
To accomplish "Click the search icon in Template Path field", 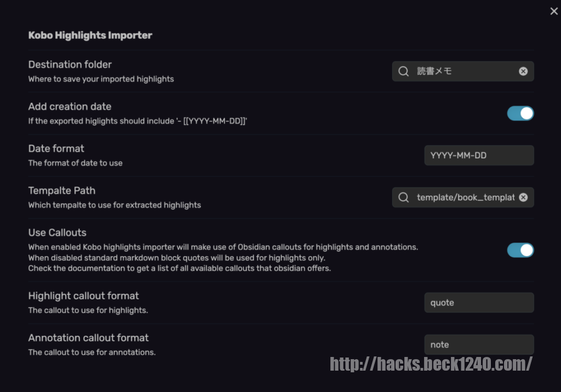I will (403, 197).
